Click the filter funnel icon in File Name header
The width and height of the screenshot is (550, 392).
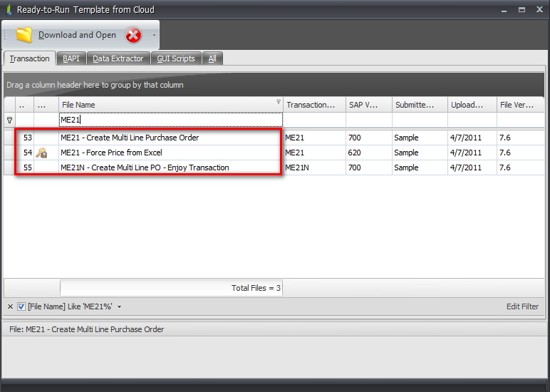tap(279, 103)
